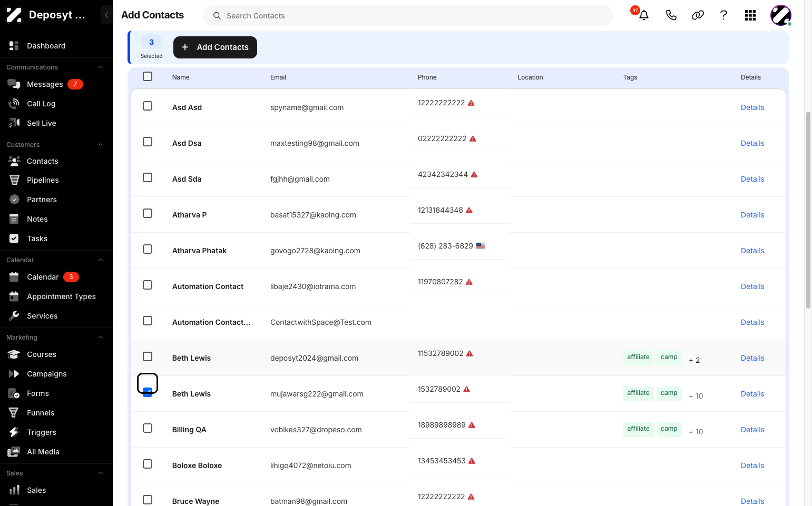Click the Triggers lightning icon
812x506 pixels.
click(14, 432)
